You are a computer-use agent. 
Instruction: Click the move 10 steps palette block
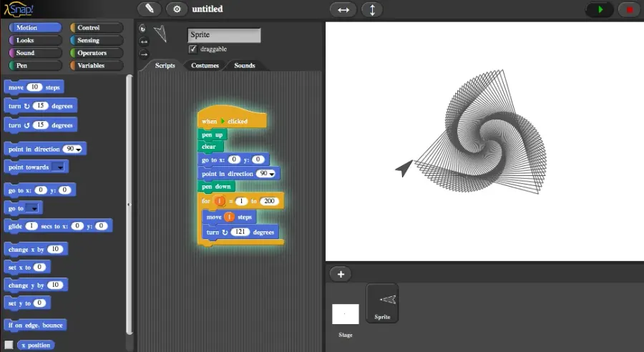[x=34, y=87]
